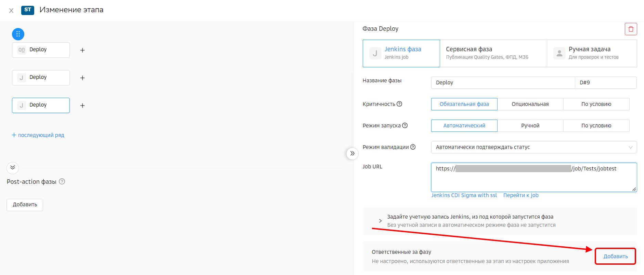Switch to Ручная задача tab
The image size is (644, 275).
click(592, 53)
